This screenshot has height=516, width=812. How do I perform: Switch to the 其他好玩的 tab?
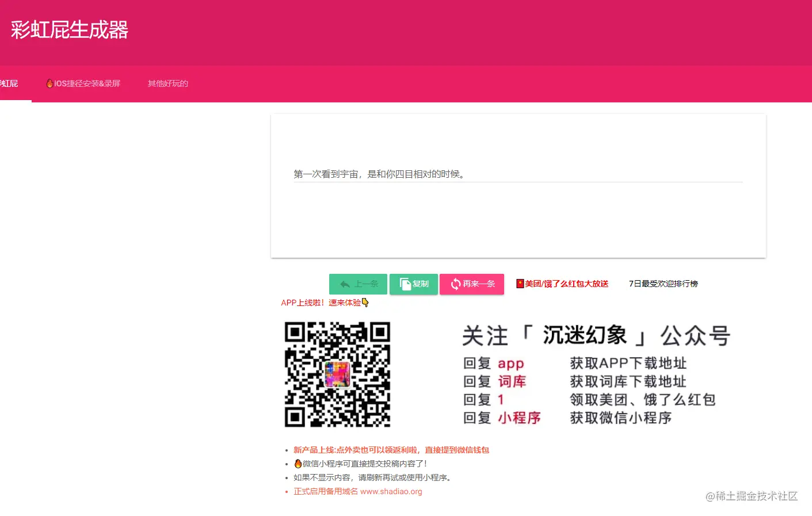[168, 83]
